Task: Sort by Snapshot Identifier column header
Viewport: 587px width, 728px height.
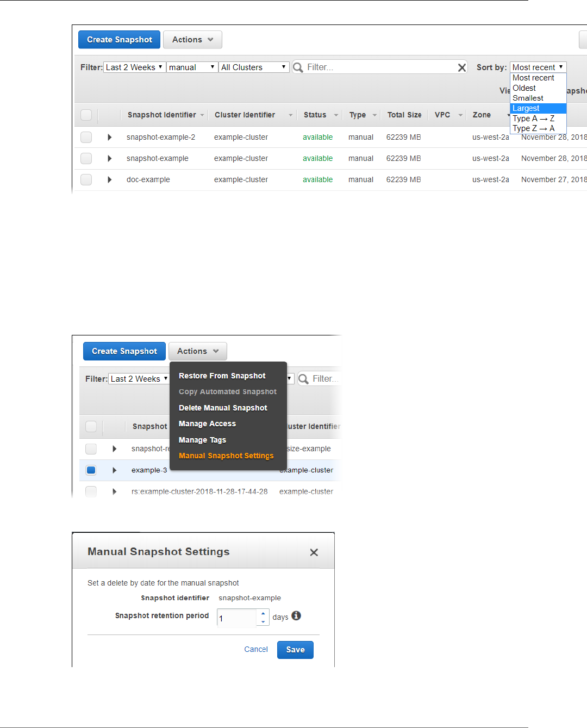Action: click(x=166, y=115)
